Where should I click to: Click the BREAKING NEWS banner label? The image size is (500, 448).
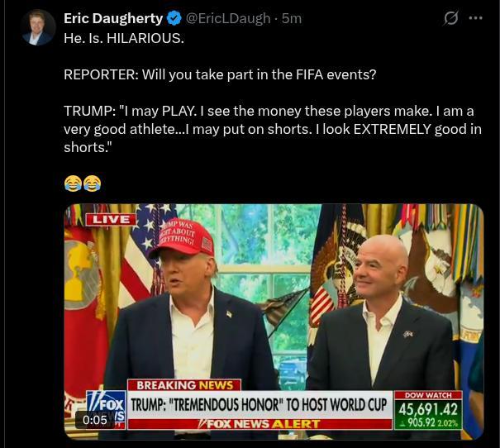click(184, 385)
